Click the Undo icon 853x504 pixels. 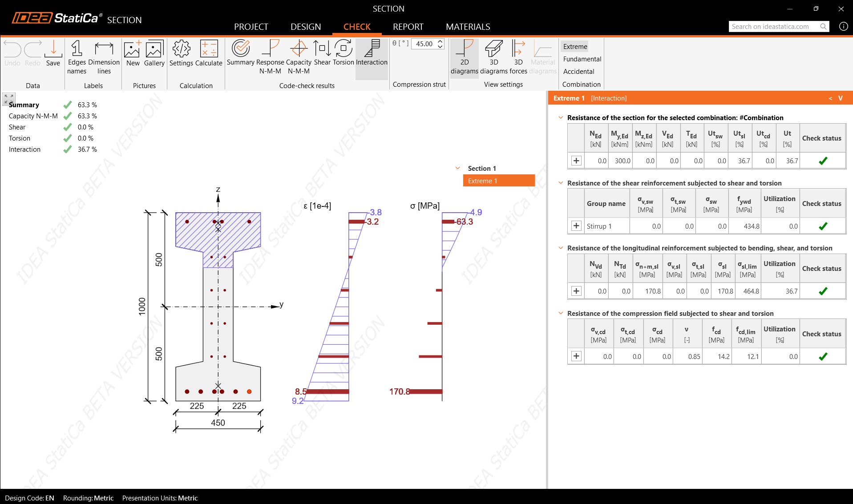[12, 53]
